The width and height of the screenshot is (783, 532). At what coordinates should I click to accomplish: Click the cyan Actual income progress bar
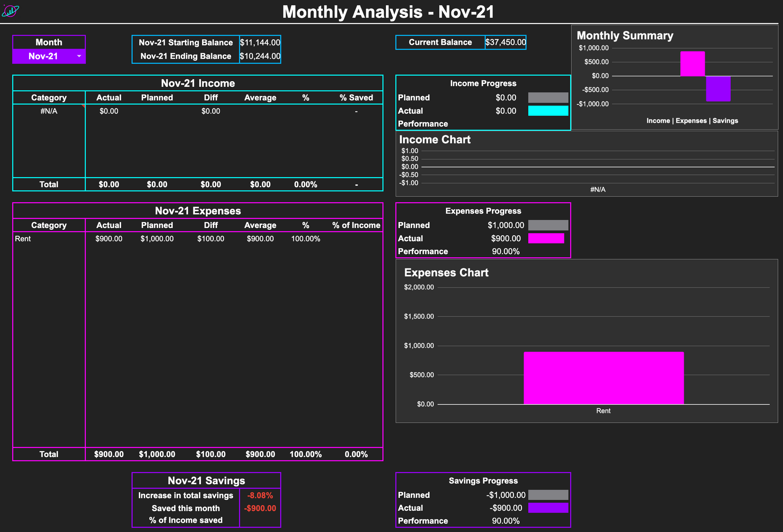[x=548, y=111]
